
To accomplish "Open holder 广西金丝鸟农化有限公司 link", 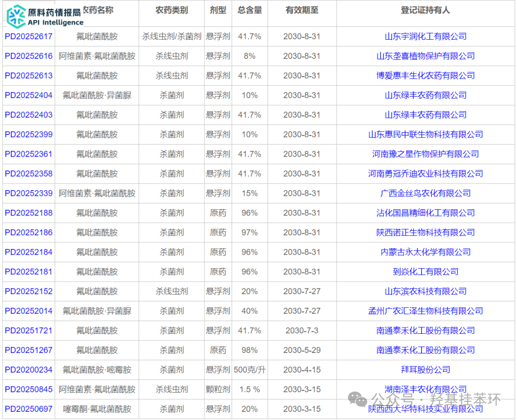I will coord(426,193).
